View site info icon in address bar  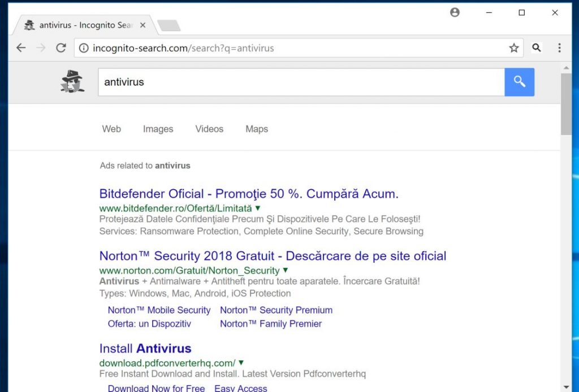click(84, 48)
